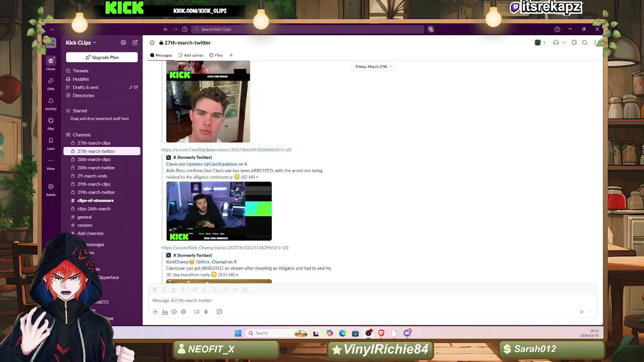Toggle channel notification bell
The height and width of the screenshot is (362, 644).
click(x=574, y=43)
